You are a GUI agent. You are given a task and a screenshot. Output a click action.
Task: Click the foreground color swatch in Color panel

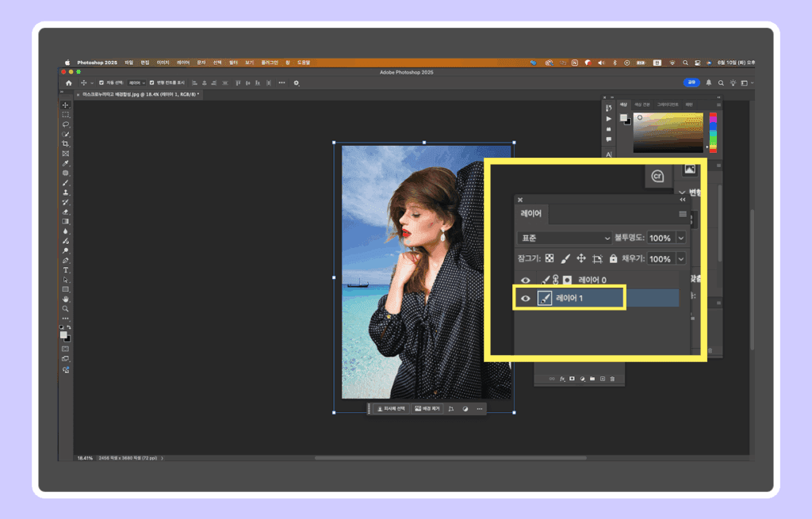click(x=623, y=118)
